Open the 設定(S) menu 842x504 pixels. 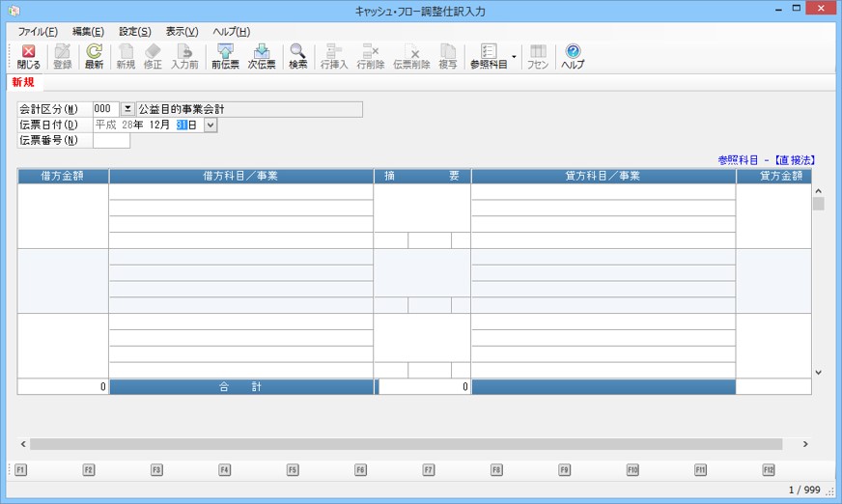coord(134,32)
